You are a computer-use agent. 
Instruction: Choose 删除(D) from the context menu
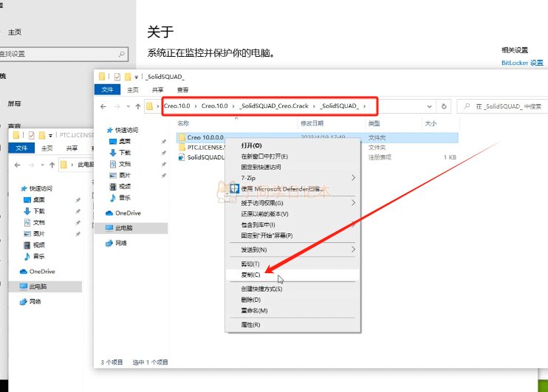[293, 300]
